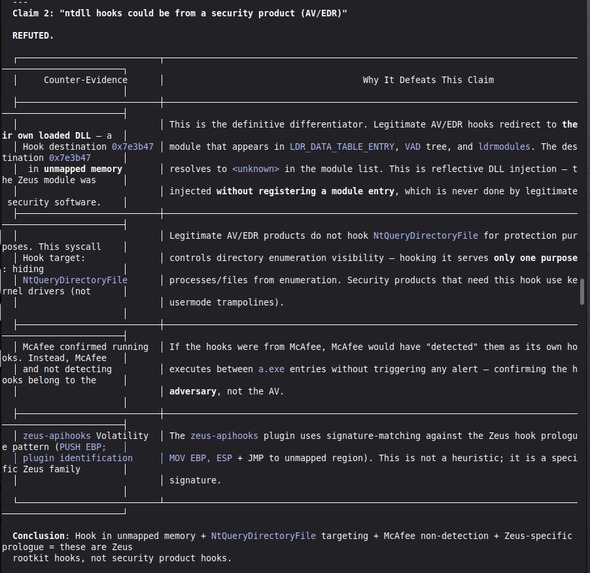Click 'NtQueryDirectoryFile' in the Conclusion line
The width and height of the screenshot is (590, 573).
pyautogui.click(x=263, y=536)
